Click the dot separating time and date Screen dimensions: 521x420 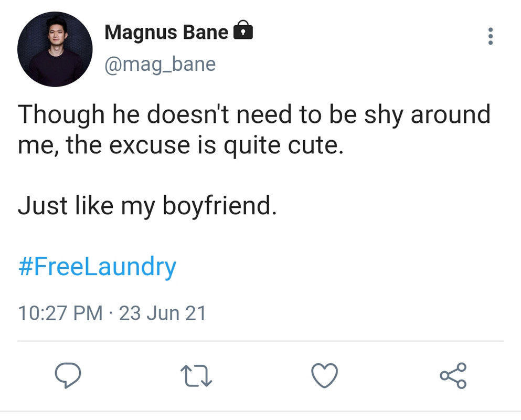[111, 313]
